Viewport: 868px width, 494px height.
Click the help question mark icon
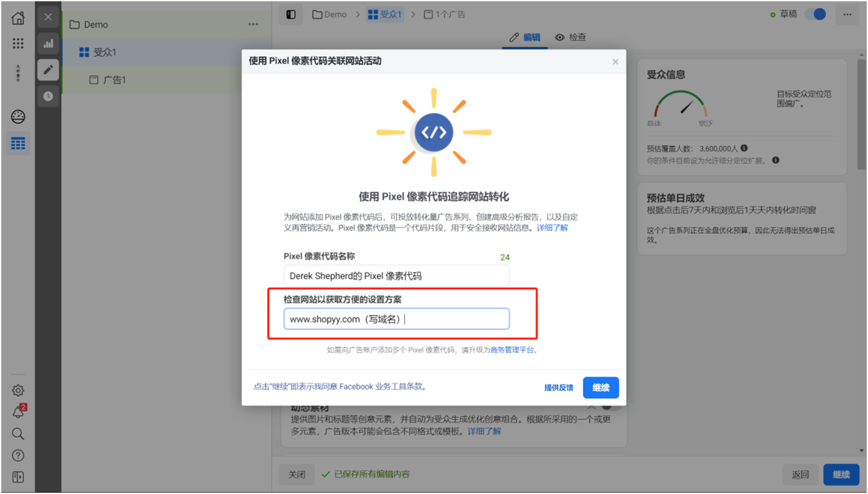[17, 455]
